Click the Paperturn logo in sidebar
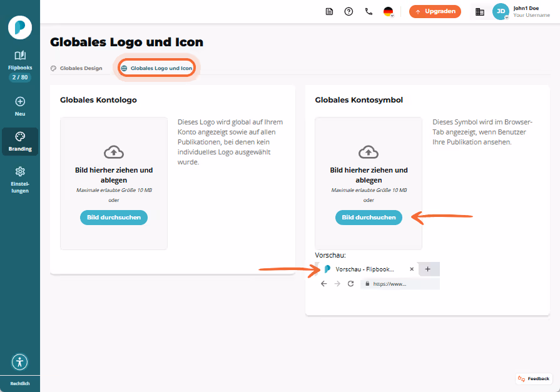The height and width of the screenshot is (392, 560). (x=20, y=28)
